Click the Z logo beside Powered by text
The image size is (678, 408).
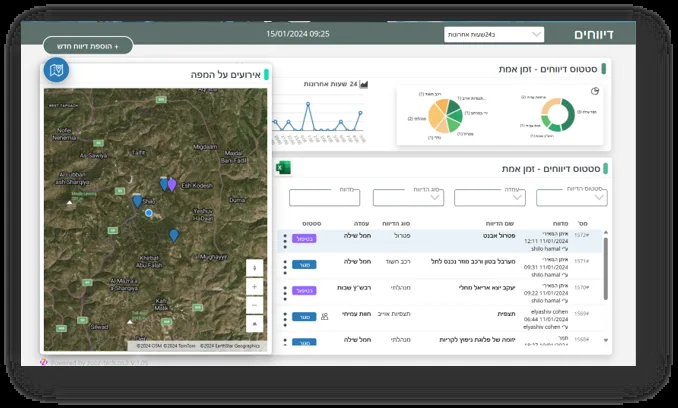point(44,362)
